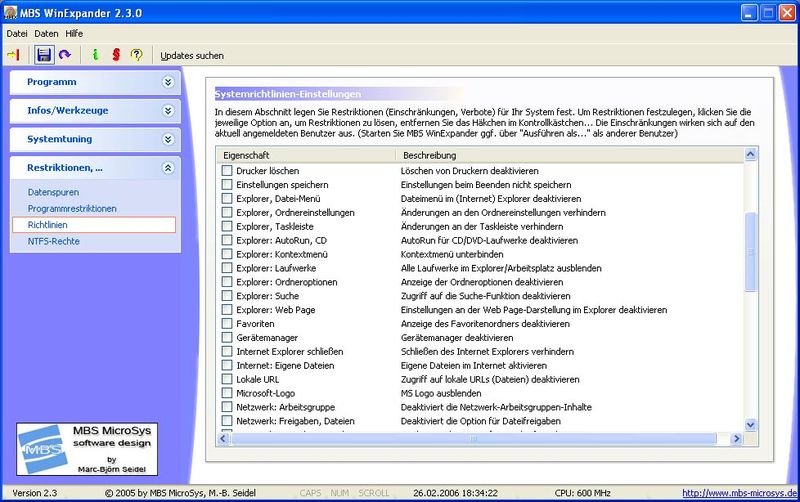Click the yellow question mark help icon
800x502 pixels.
tap(137, 55)
